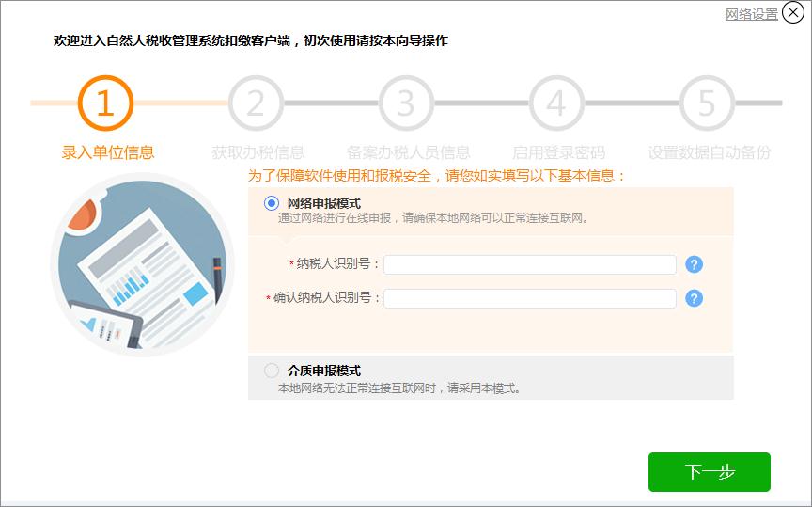The height and width of the screenshot is (507, 812).
Task: Focus the 确认纳税人识别号 input field
Action: tap(529, 298)
